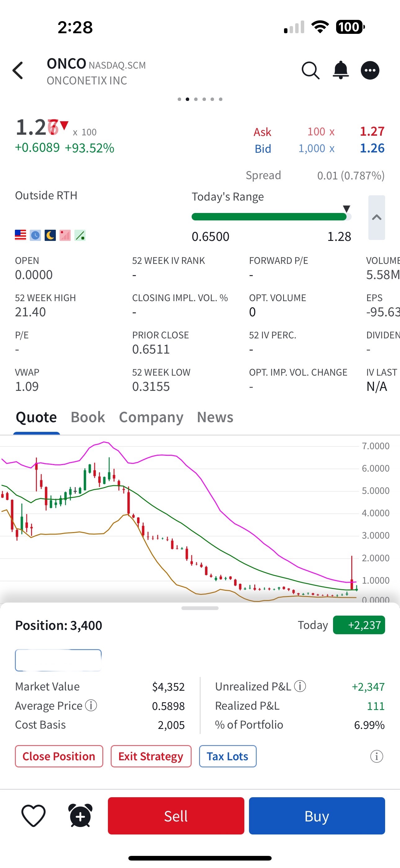
Task: Tap the pink bar chart icon
Action: click(65, 235)
